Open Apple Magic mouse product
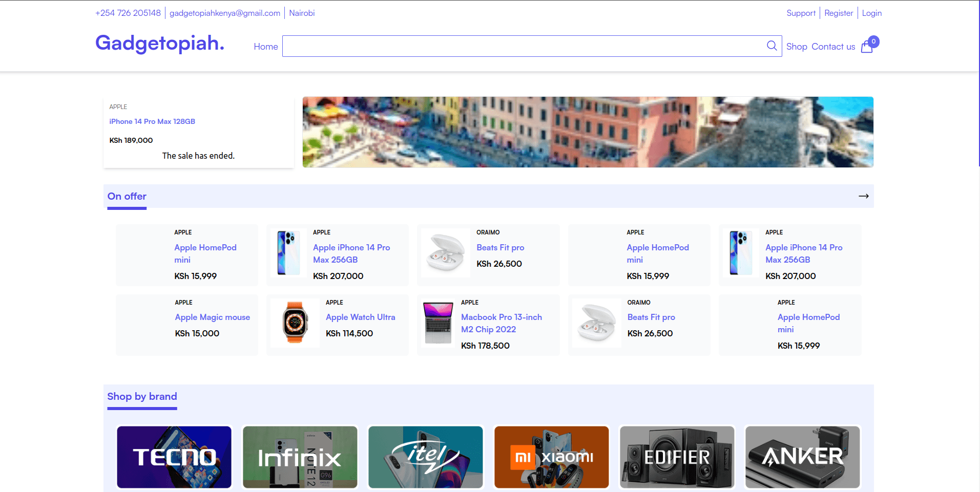Viewport: 980px width, 492px height. tap(213, 317)
